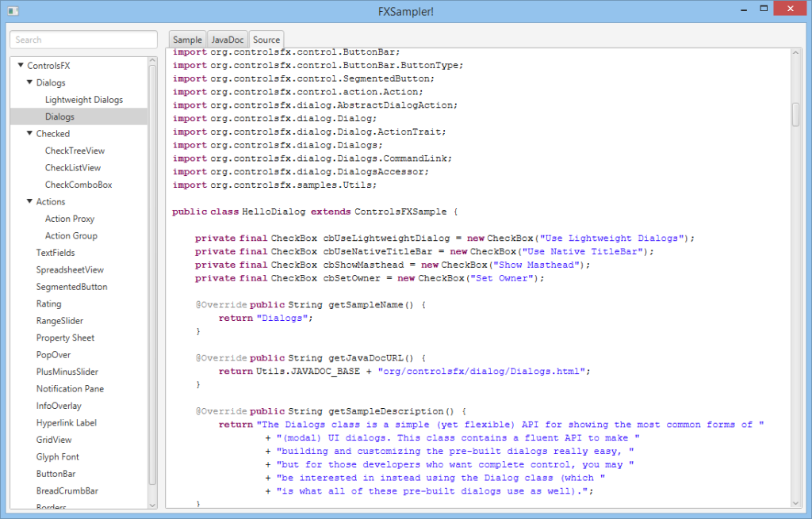
Task: Collapse the Checked tree group
Action: point(29,133)
